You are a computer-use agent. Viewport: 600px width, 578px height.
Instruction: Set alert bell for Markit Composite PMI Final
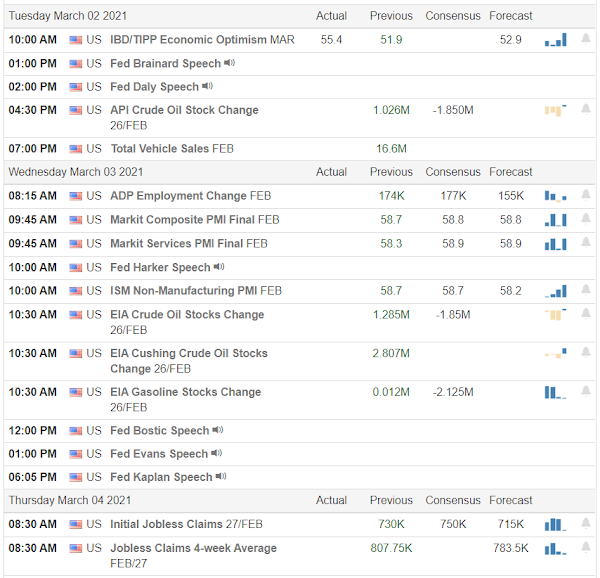coord(586,219)
